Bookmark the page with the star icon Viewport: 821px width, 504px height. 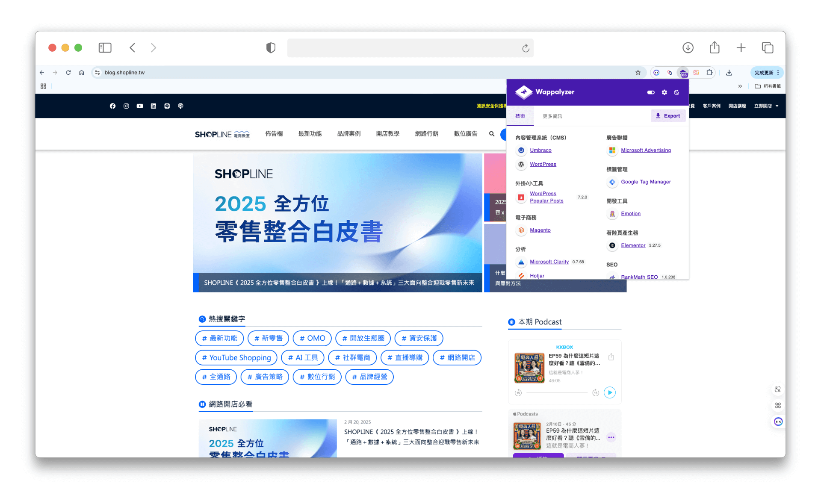tap(638, 73)
